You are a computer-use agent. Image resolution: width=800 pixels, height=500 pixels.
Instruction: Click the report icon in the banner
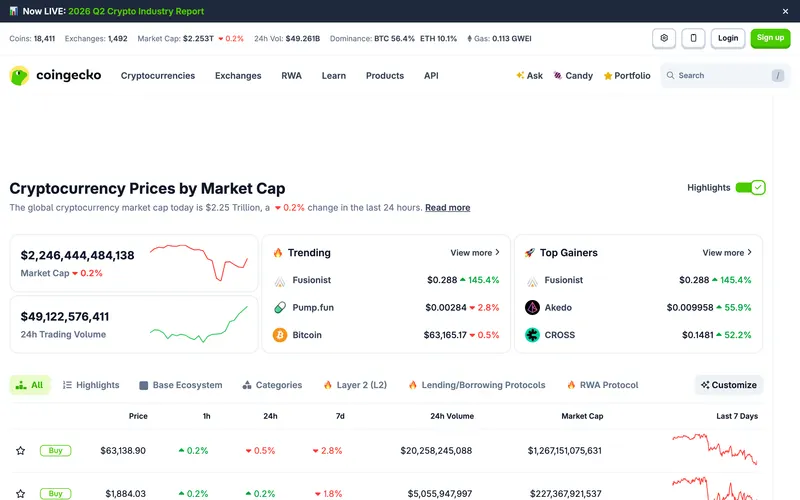tap(14, 11)
